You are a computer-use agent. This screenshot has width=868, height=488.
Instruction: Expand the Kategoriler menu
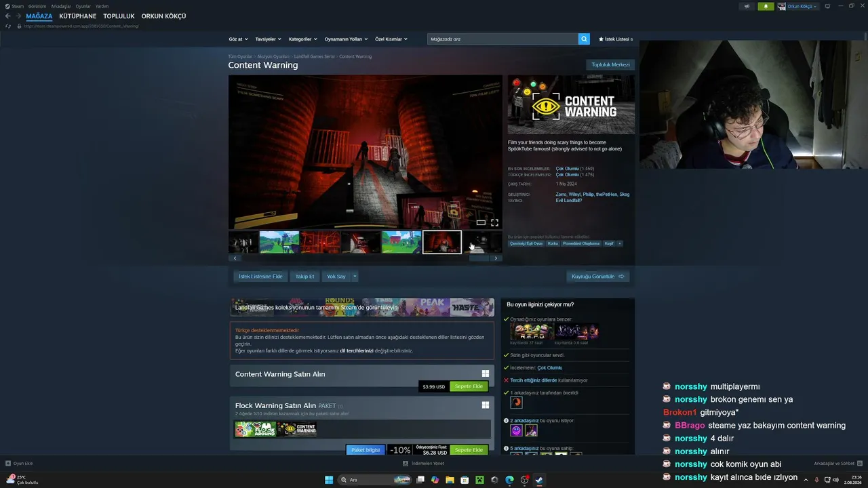coord(302,39)
